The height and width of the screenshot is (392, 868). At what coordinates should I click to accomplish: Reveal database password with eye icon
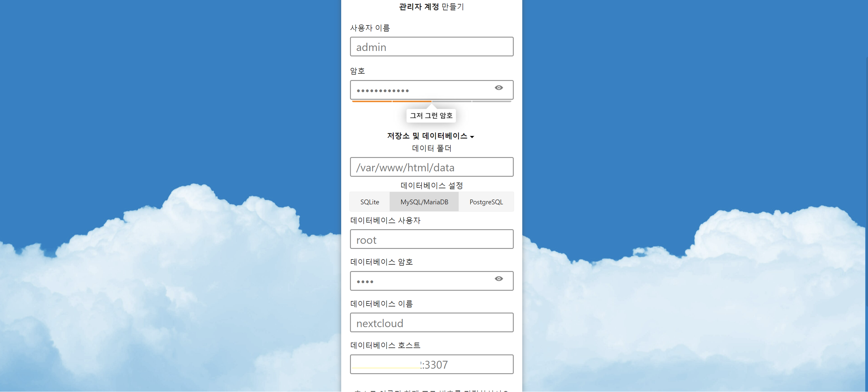pyautogui.click(x=499, y=279)
